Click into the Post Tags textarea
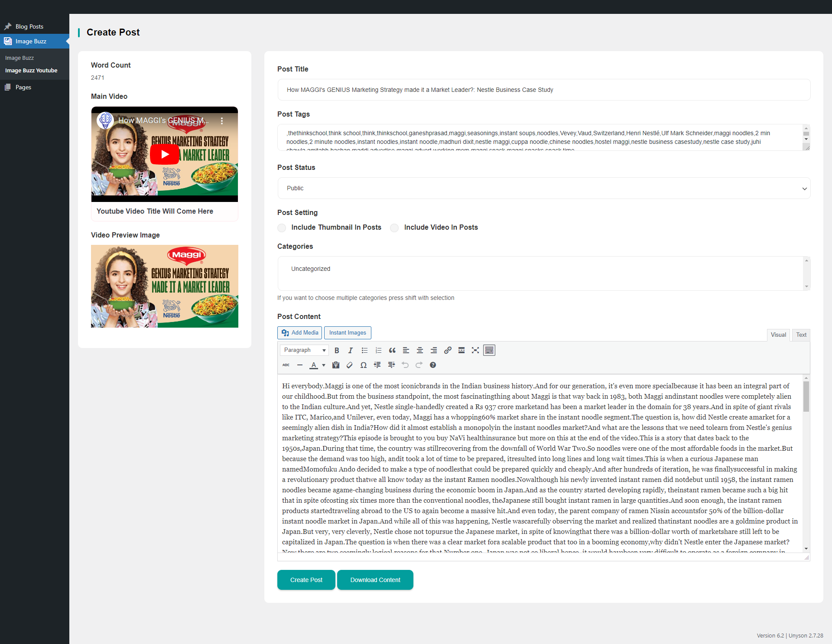This screenshot has width=832, height=644. click(x=540, y=137)
